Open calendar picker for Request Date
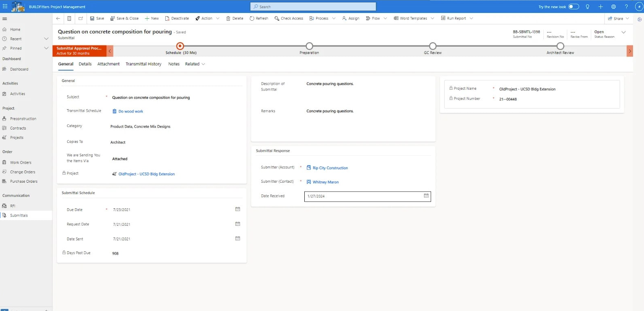The width and height of the screenshot is (644, 311). 238,224
